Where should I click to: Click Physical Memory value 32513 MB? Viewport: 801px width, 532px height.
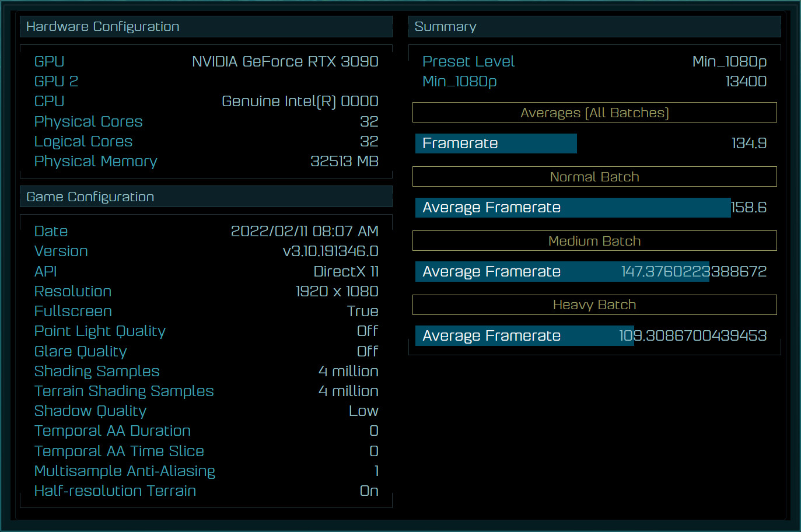pos(345,161)
